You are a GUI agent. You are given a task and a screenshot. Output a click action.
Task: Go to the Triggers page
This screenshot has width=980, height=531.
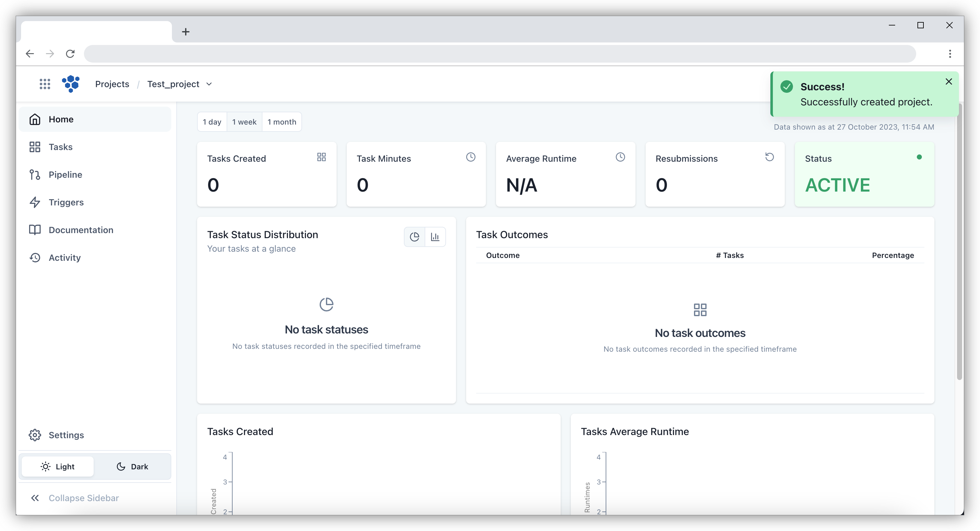pos(66,202)
